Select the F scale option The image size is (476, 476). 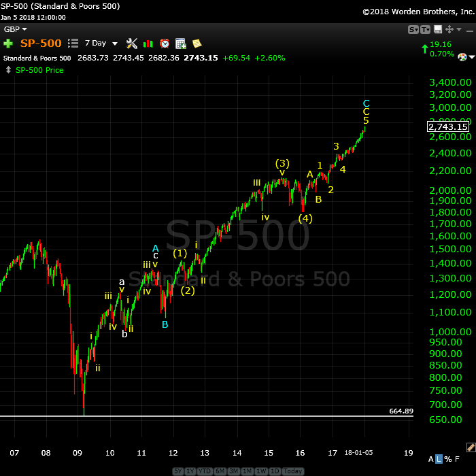click(457, 459)
